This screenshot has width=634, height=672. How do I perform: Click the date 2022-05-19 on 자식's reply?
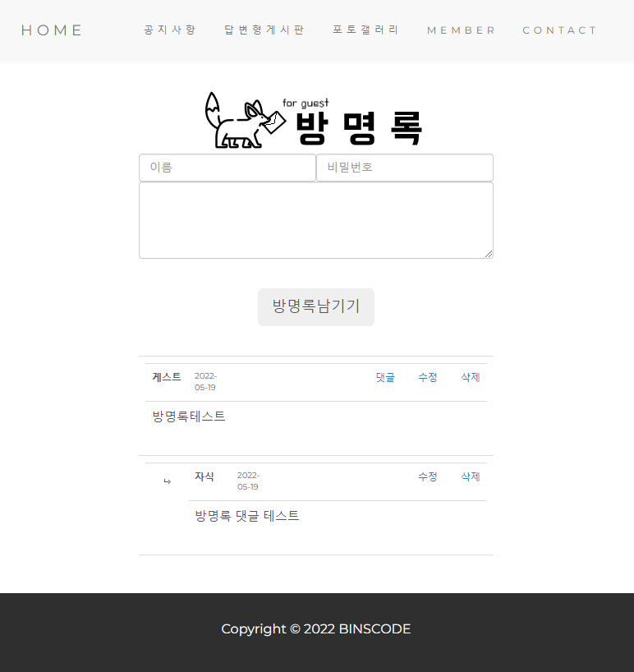[x=249, y=481]
